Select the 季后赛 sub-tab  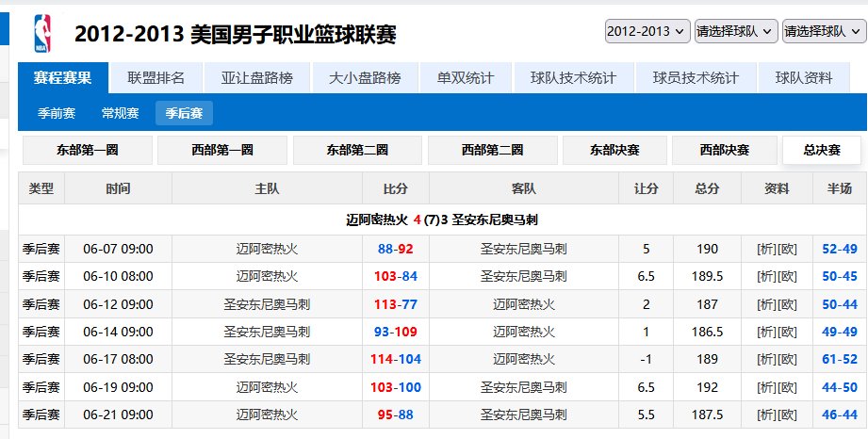(184, 113)
